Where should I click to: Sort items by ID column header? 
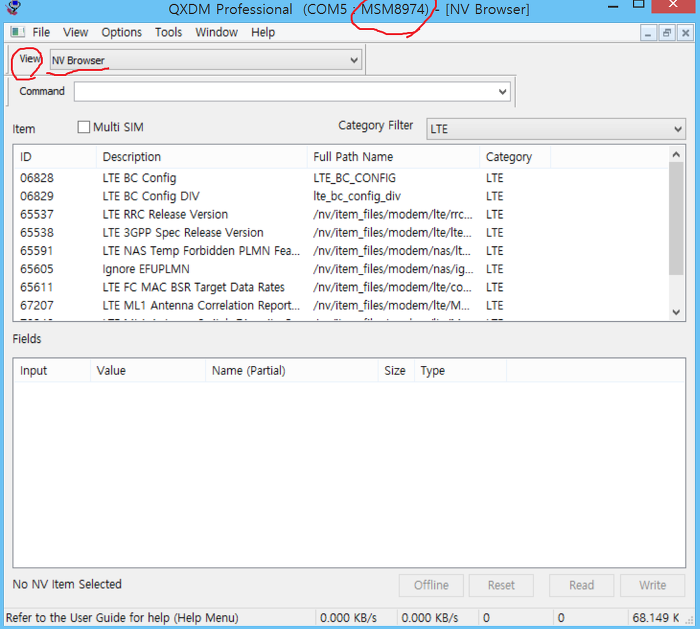tap(55, 157)
